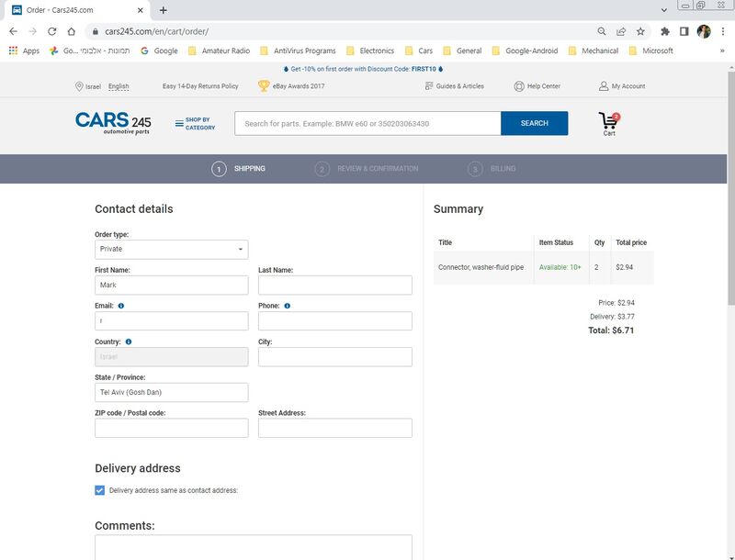Bookmark page with star icon
This screenshot has width=735, height=560.
[640, 31]
